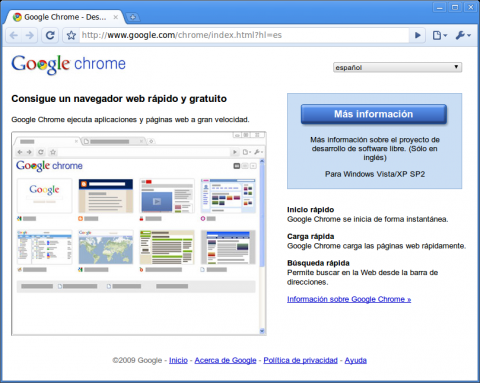The width and height of the screenshot is (480, 383).
Task: Open the wrench tools menu
Action: click(463, 35)
